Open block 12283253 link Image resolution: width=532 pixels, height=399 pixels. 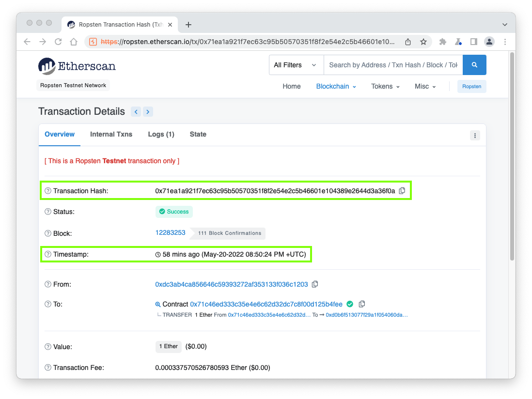[171, 232]
